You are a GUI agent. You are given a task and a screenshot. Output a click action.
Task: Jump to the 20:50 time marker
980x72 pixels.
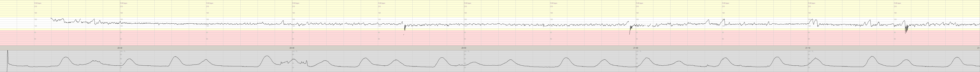coord(463,48)
